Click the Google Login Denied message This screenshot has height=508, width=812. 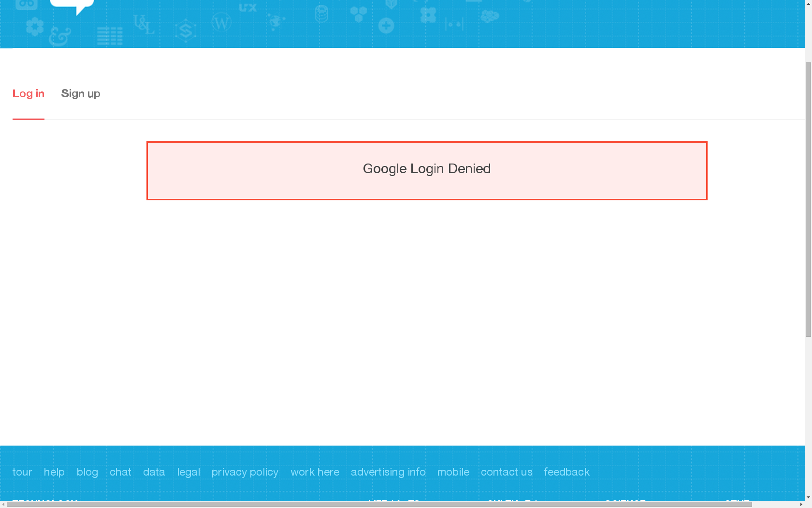coord(427,171)
